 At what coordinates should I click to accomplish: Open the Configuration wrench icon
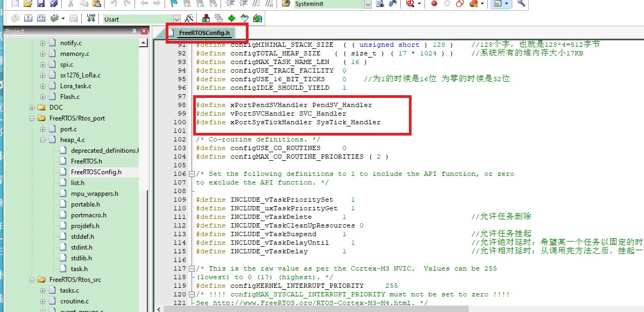click(521, 4)
